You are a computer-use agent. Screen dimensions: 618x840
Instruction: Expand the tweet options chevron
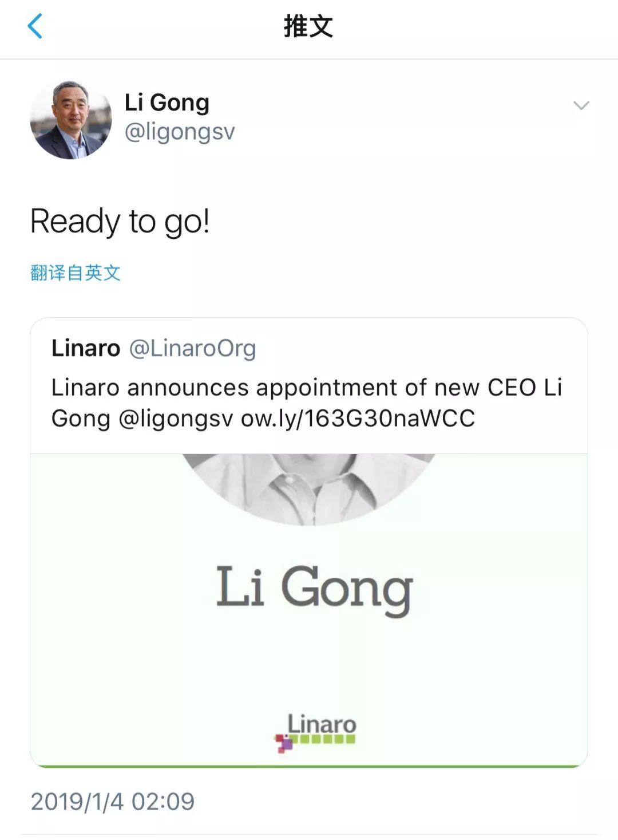[x=581, y=105]
